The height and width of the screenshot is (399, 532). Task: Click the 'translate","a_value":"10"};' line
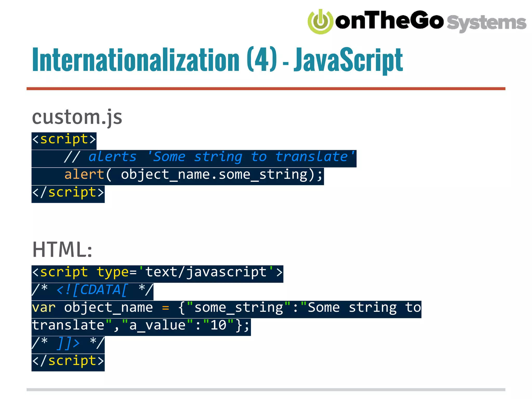pos(141,327)
